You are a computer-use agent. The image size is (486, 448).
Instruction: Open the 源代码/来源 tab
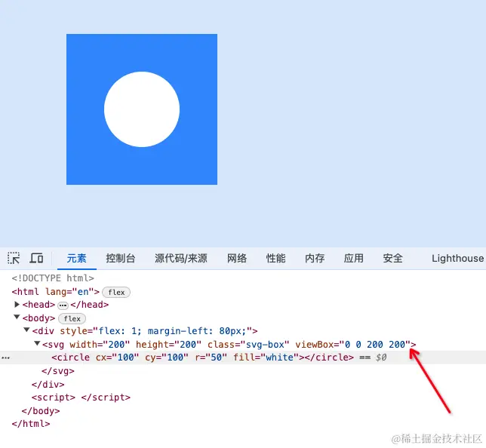181,258
